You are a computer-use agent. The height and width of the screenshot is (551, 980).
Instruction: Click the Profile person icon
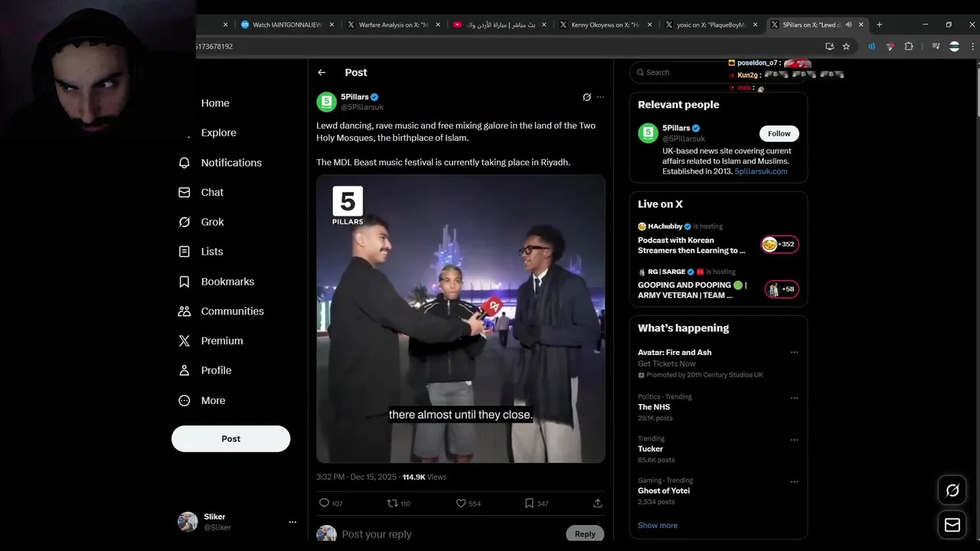(x=184, y=370)
